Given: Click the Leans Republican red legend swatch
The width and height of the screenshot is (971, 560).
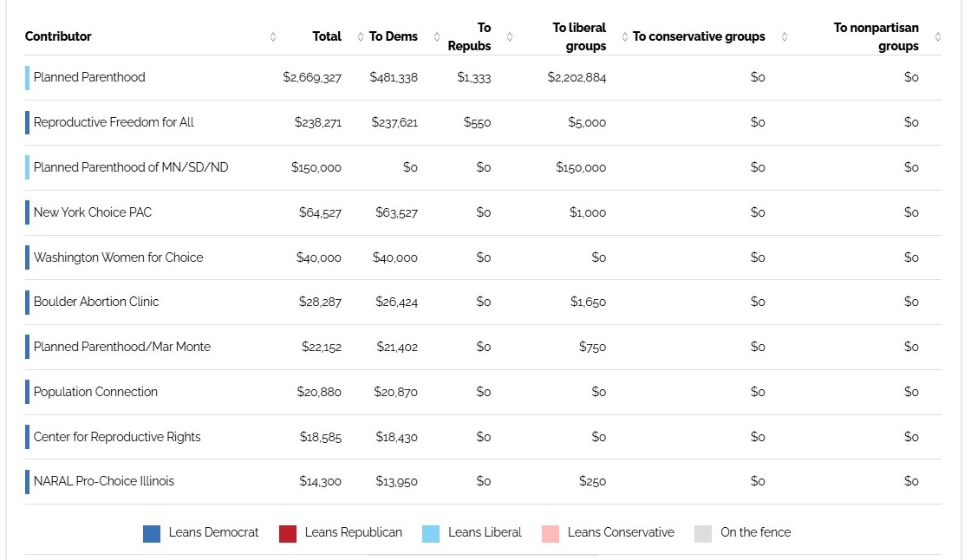Looking at the screenshot, I should [288, 533].
